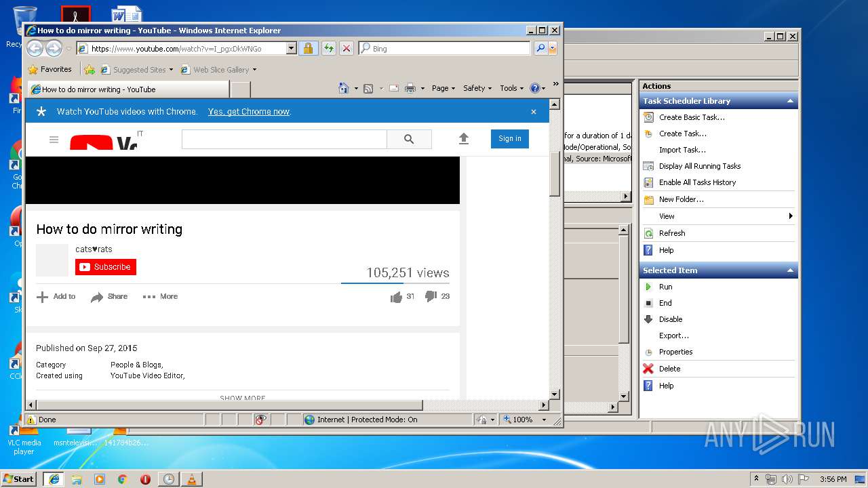Open the YouTube hamburger guide menu
The height and width of the screenshot is (488, 868).
tap(54, 140)
